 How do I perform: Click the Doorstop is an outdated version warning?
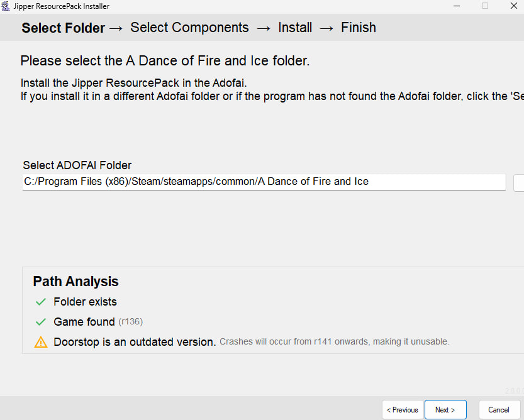point(135,342)
